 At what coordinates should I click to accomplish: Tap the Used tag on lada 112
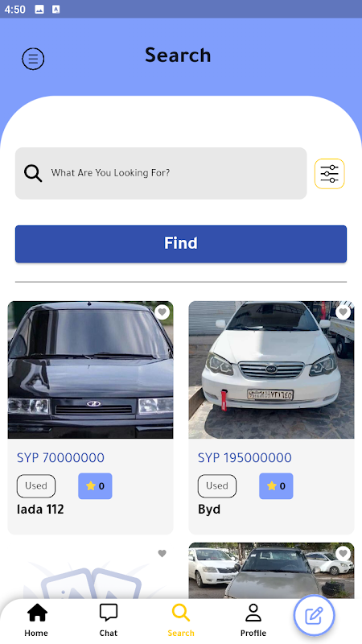(x=36, y=486)
